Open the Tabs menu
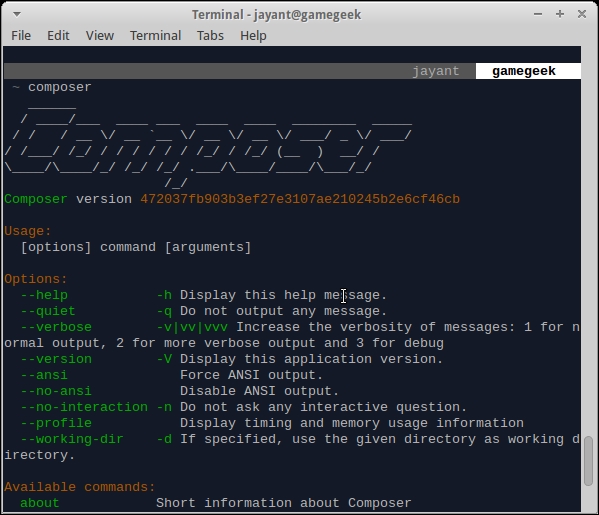The height and width of the screenshot is (515, 599). pos(210,36)
